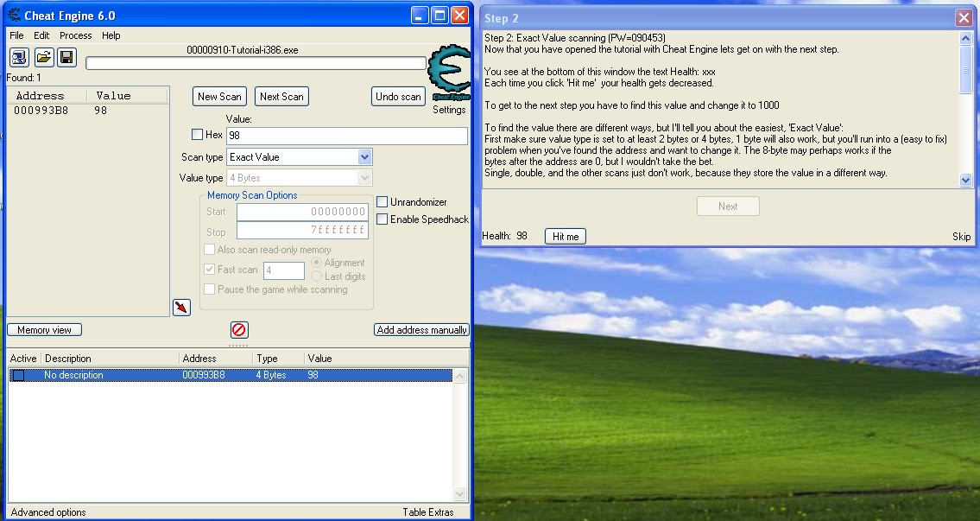
Task: Open Settings under the logo
Action: click(x=449, y=110)
